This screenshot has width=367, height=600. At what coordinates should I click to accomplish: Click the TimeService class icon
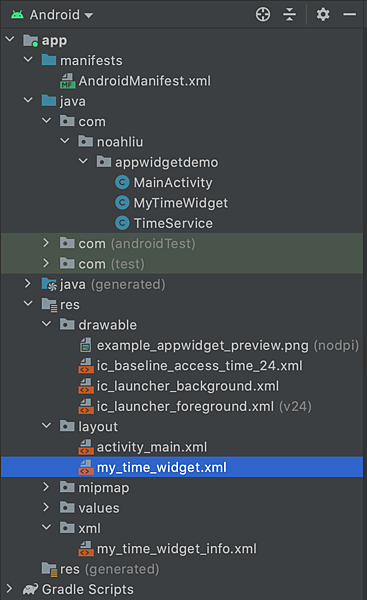(x=122, y=223)
